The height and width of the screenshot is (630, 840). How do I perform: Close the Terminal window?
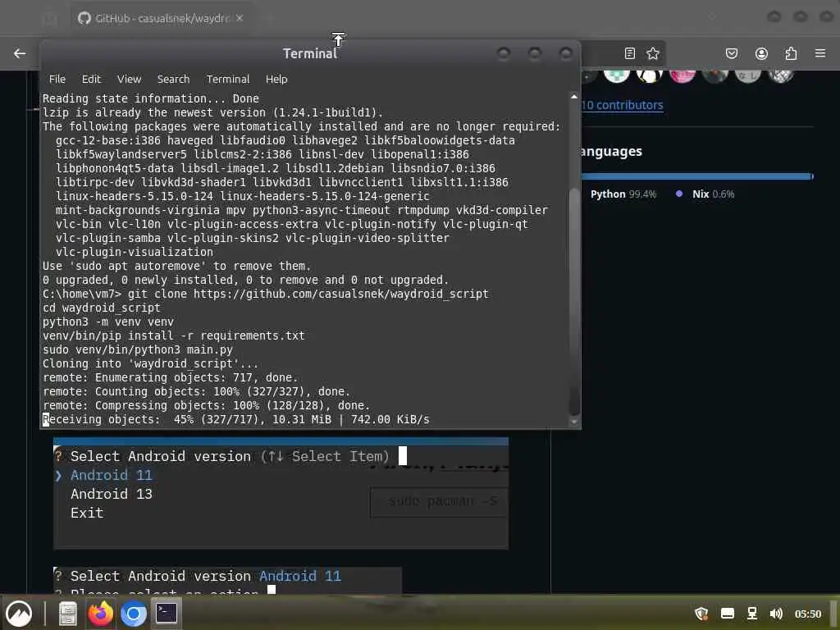point(566,53)
